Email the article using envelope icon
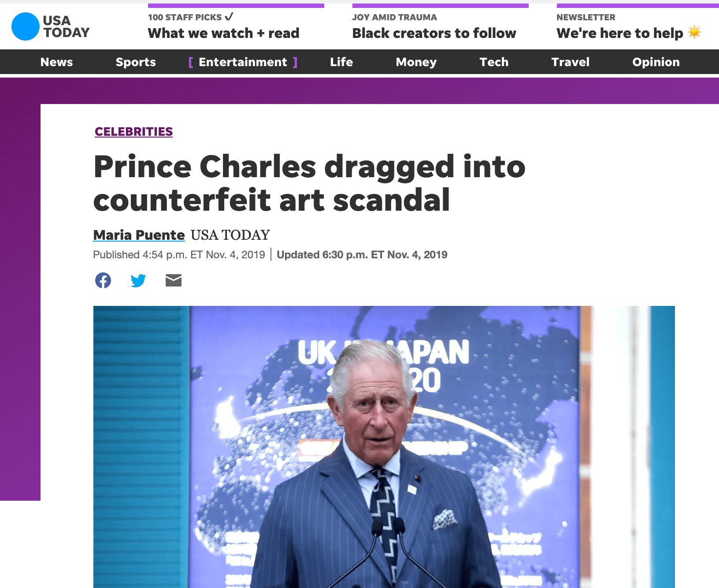 pos(174,280)
